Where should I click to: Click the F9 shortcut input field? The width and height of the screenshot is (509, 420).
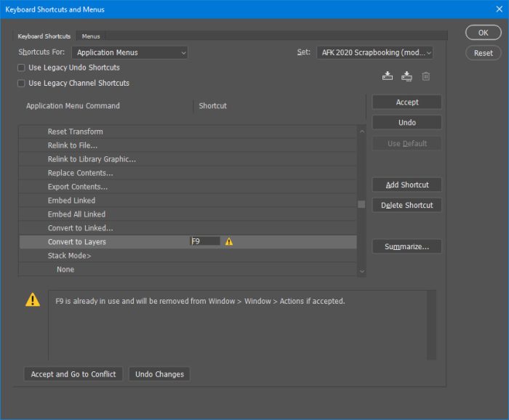(204, 241)
